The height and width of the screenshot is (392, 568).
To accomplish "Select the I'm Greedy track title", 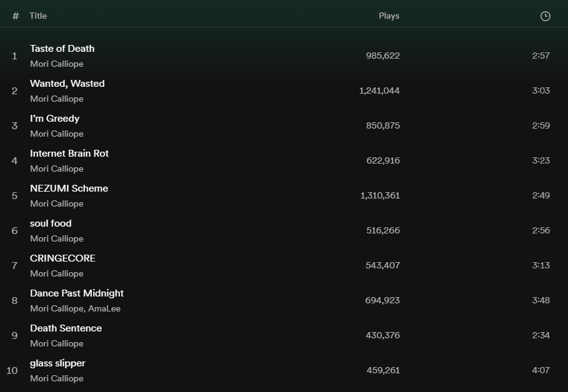I will (55, 119).
